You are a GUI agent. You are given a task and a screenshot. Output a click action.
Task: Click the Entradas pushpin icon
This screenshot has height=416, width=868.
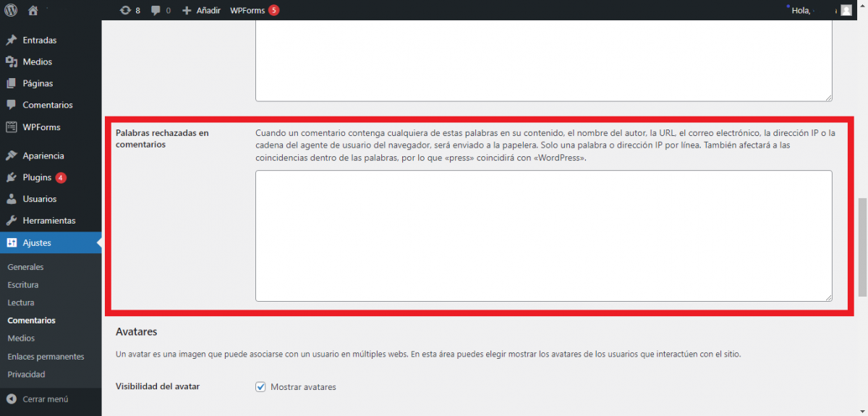(x=12, y=41)
